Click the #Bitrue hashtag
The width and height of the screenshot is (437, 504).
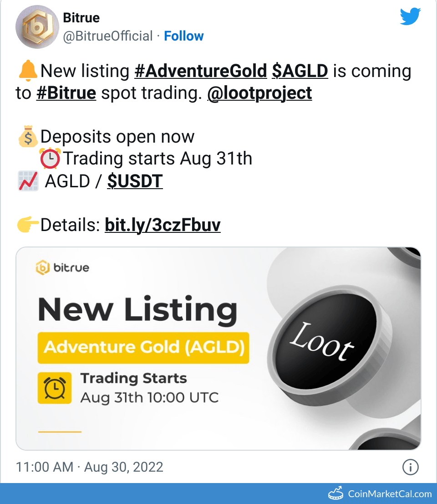pyautogui.click(x=66, y=93)
